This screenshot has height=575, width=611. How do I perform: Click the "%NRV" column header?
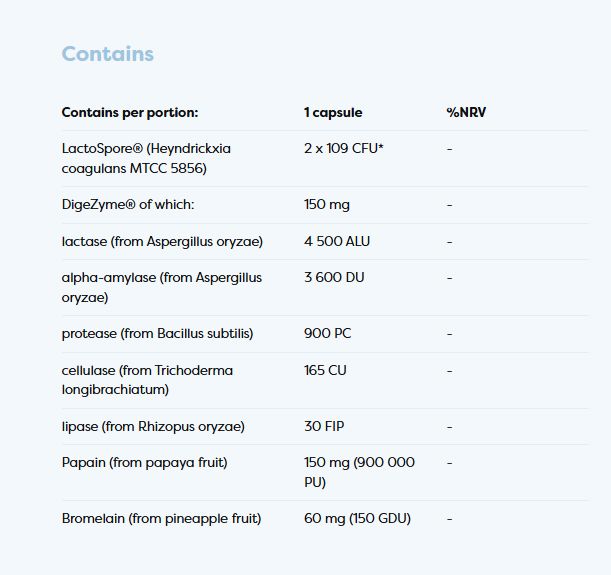tap(466, 112)
